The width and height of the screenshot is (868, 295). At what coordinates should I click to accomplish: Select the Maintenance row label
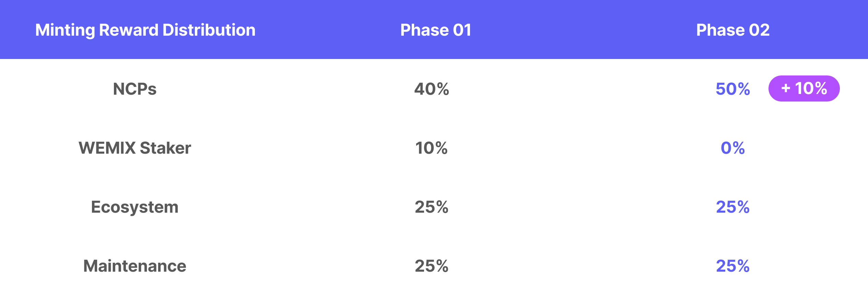click(x=134, y=266)
